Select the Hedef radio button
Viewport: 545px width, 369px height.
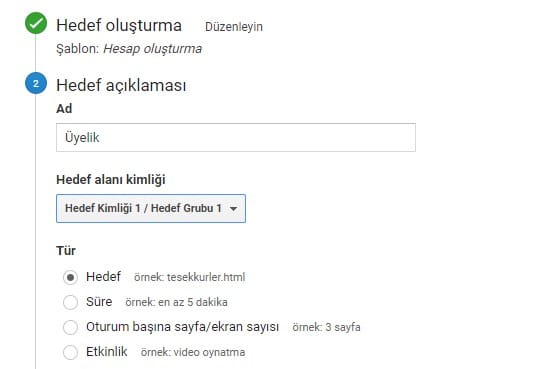tap(70, 277)
